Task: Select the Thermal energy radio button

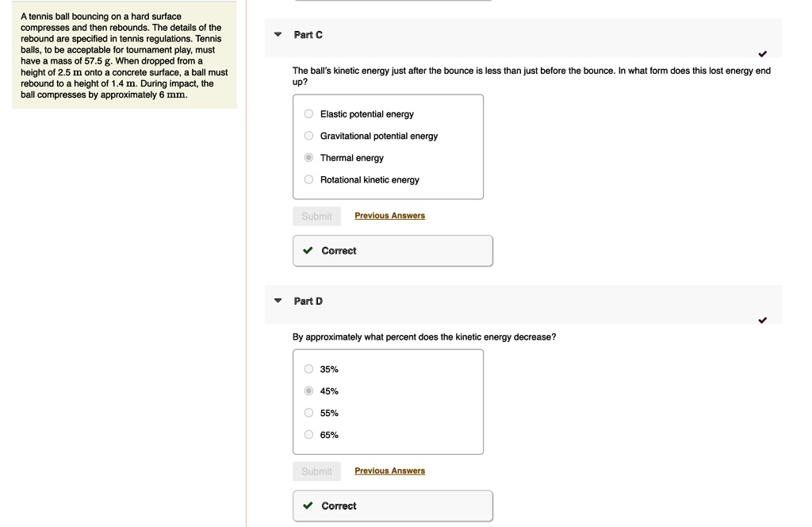Action: (x=309, y=158)
